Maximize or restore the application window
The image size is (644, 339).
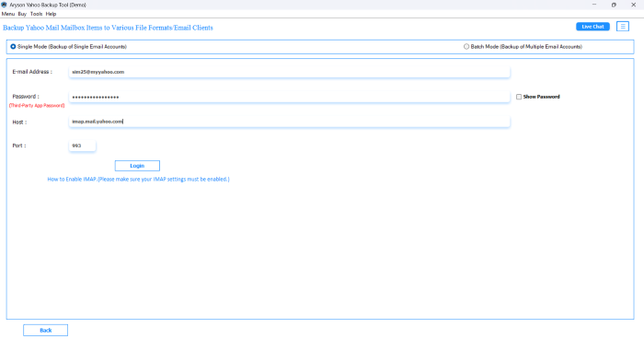point(614,5)
